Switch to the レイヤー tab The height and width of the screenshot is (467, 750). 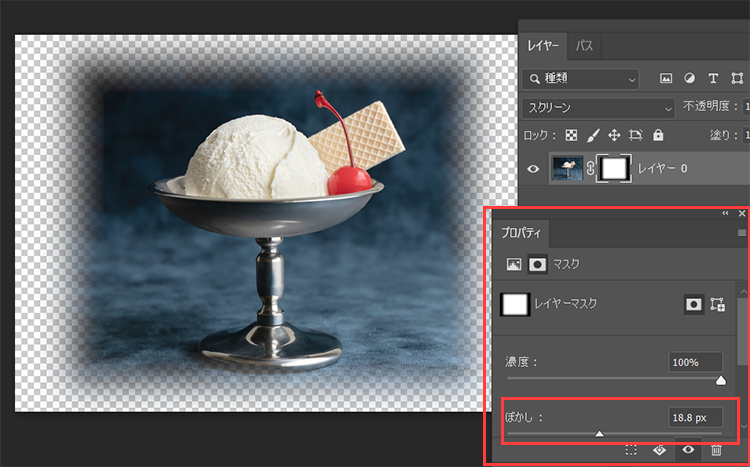click(543, 46)
